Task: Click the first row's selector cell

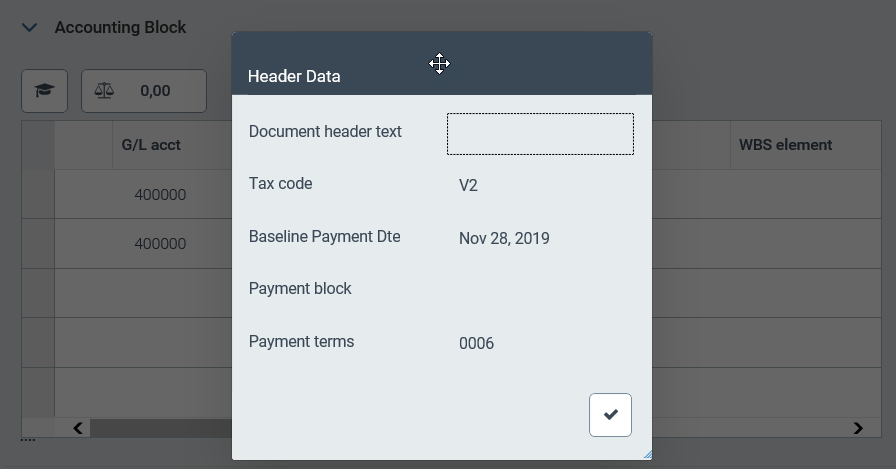Action: [38, 195]
